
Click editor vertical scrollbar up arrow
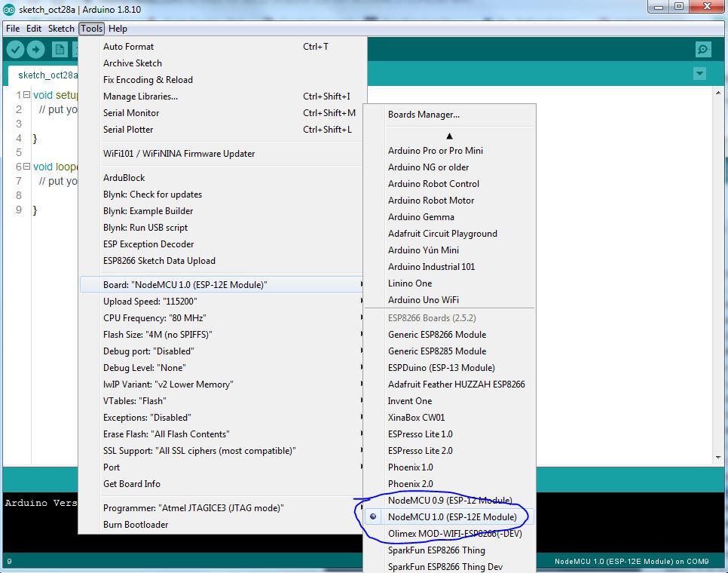pos(718,93)
